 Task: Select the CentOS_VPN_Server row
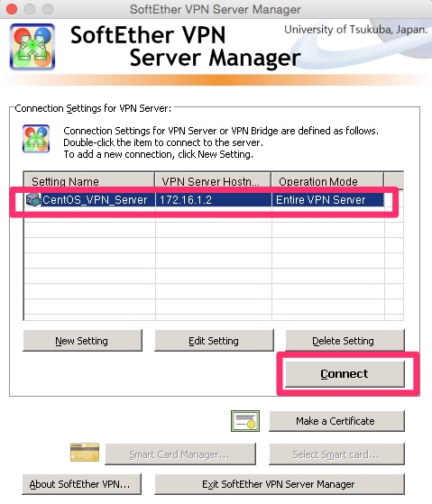(x=205, y=200)
